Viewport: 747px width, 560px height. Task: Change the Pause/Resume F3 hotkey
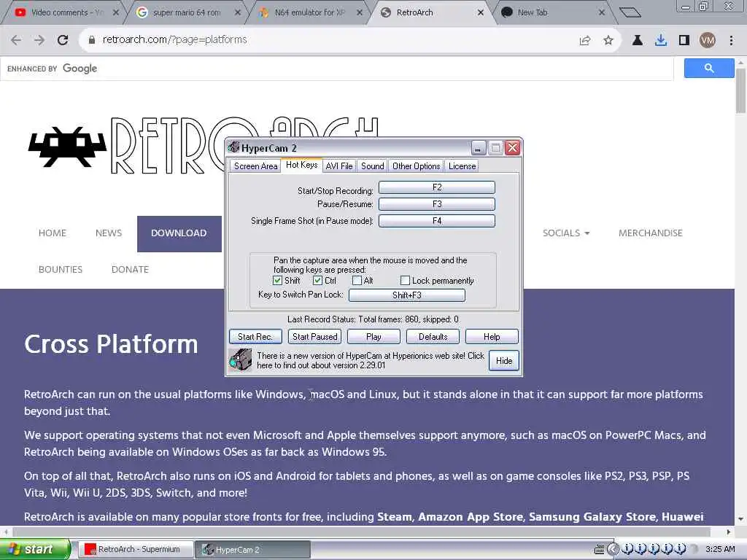click(x=437, y=204)
